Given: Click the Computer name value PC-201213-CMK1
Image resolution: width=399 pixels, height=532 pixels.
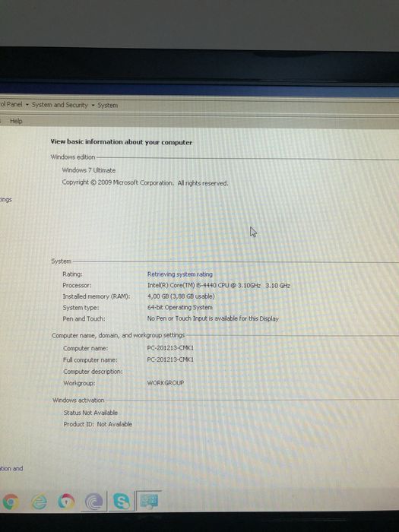Looking at the screenshot, I should [170, 348].
